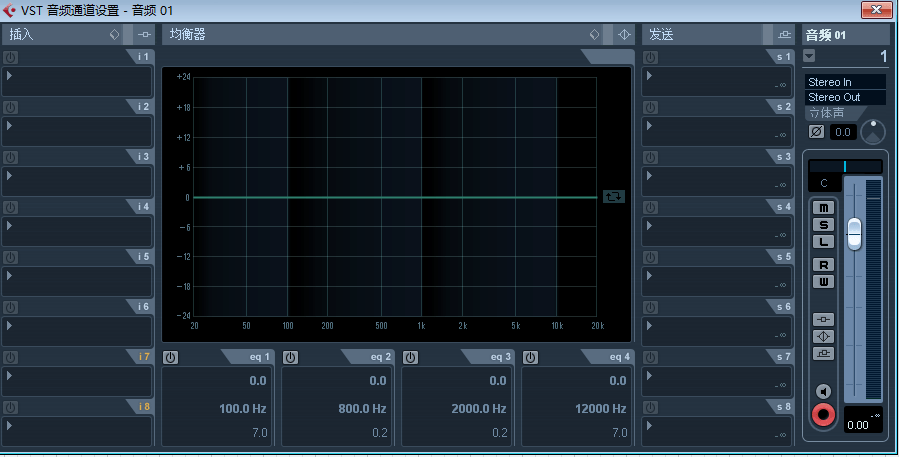Open the channel dropdown arrow under 音频 01
Image resolution: width=899 pixels, height=457 pixels.
tap(809, 56)
